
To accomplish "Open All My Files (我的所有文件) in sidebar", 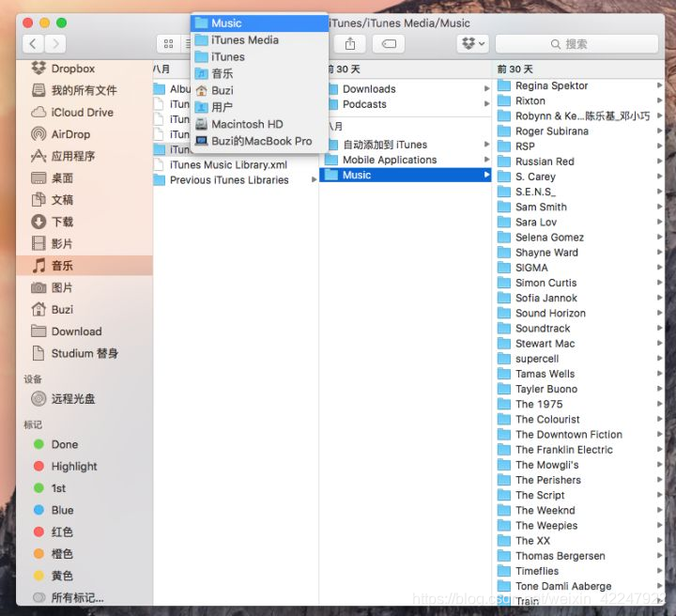I will click(84, 90).
